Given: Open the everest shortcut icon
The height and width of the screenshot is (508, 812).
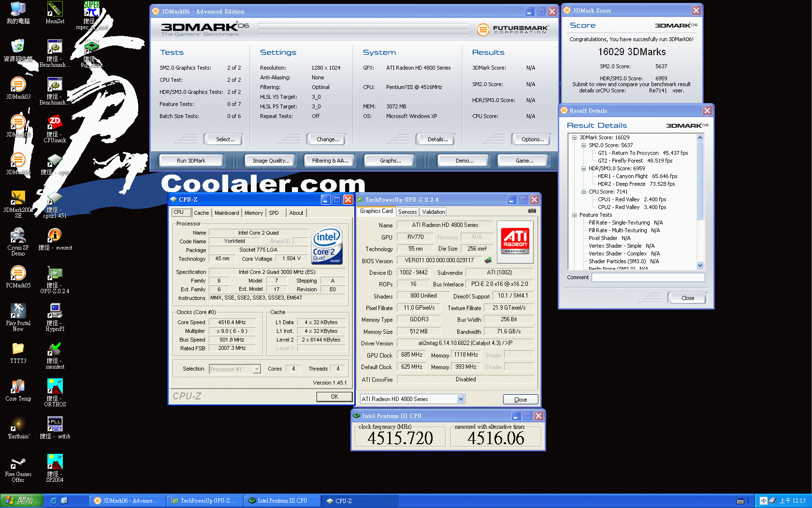Looking at the screenshot, I should point(55,239).
